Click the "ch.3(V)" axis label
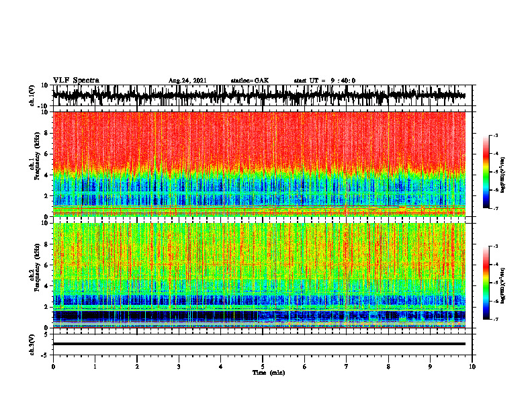Viewport: 532px width, 411px height. (32, 345)
